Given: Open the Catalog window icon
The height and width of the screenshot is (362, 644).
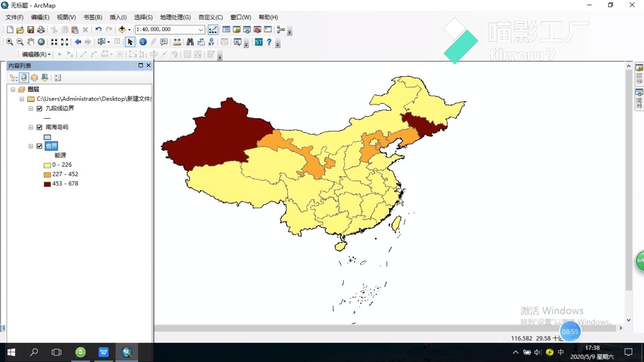Looking at the screenshot, I should click(237, 29).
